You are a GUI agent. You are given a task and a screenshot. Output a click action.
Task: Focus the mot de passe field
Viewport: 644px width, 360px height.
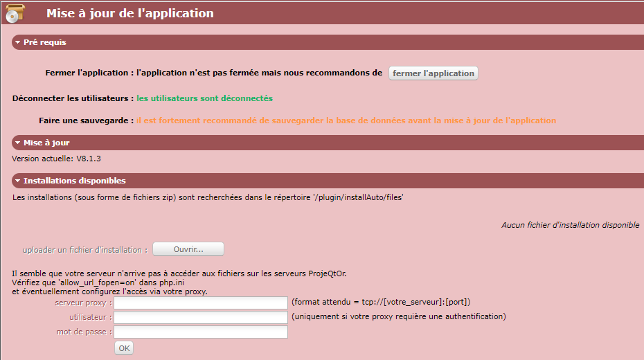pyautogui.click(x=201, y=332)
